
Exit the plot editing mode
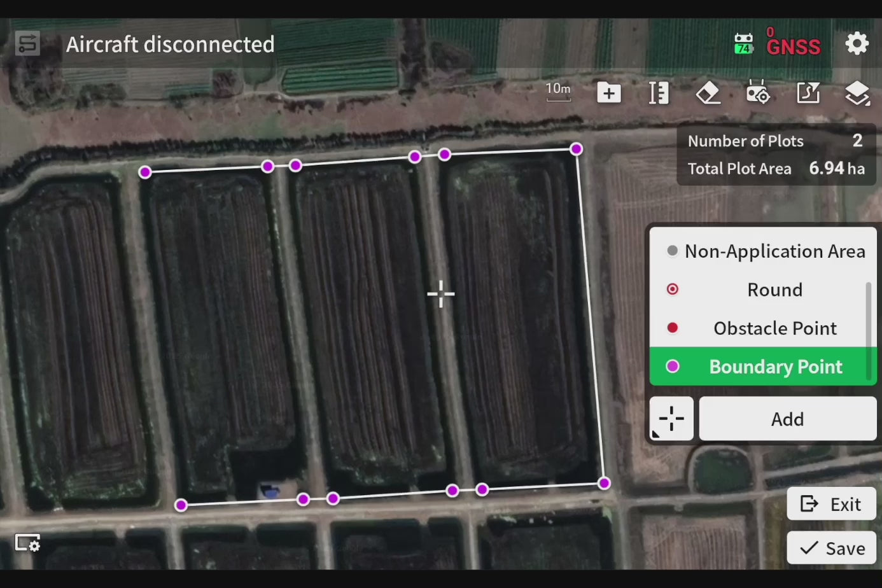tap(831, 504)
